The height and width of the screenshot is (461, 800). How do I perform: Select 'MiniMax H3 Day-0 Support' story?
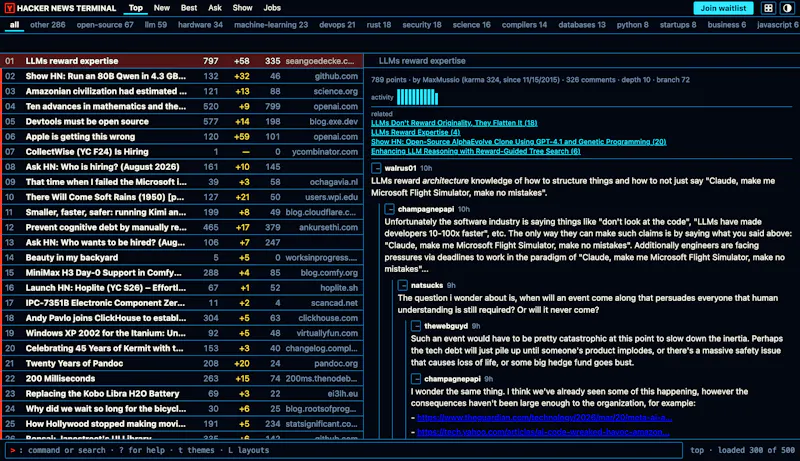pos(183,272)
